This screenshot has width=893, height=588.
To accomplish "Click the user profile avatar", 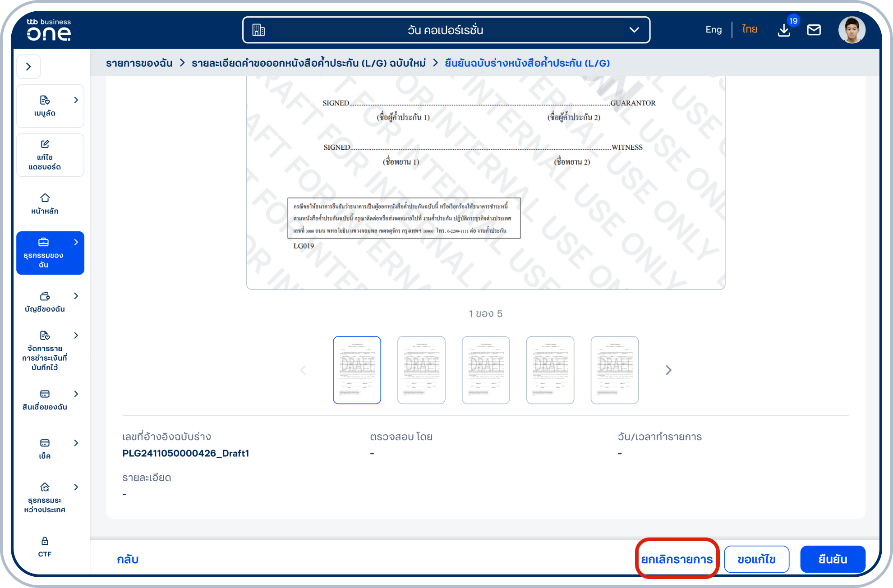I will [851, 30].
